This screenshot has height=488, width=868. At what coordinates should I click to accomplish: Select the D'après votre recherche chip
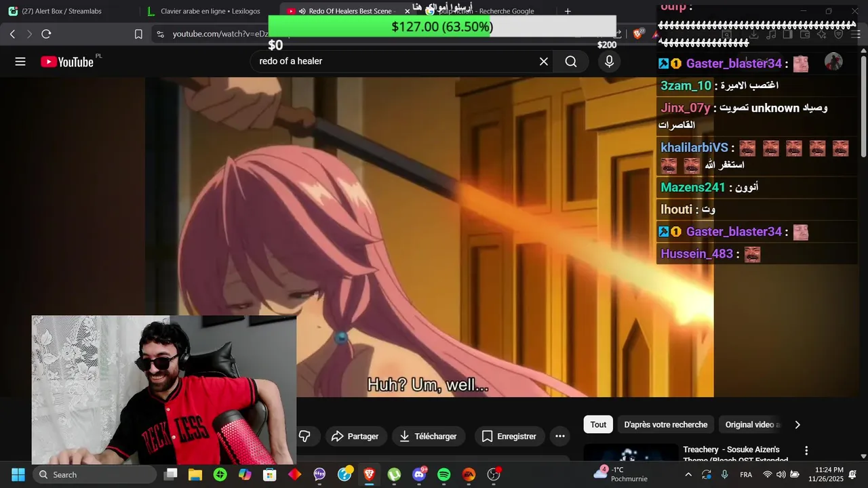pyautogui.click(x=666, y=425)
